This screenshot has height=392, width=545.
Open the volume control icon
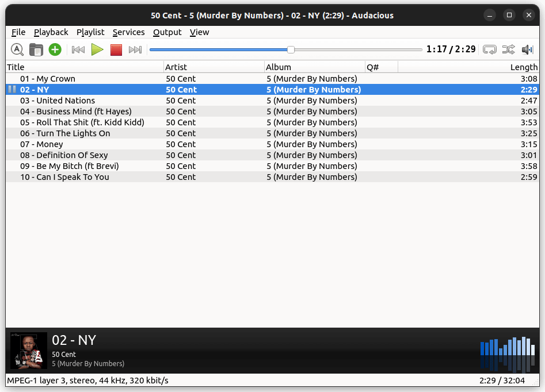tap(527, 50)
